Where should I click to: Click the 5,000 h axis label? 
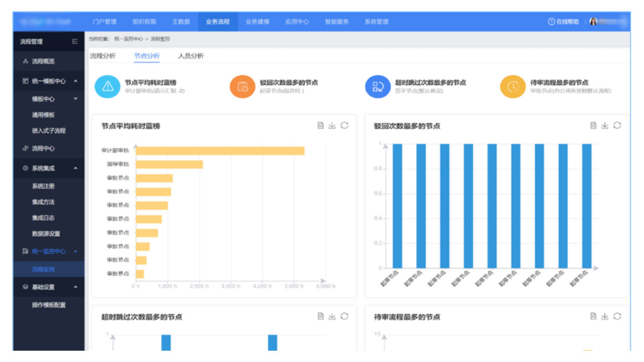[x=293, y=286]
